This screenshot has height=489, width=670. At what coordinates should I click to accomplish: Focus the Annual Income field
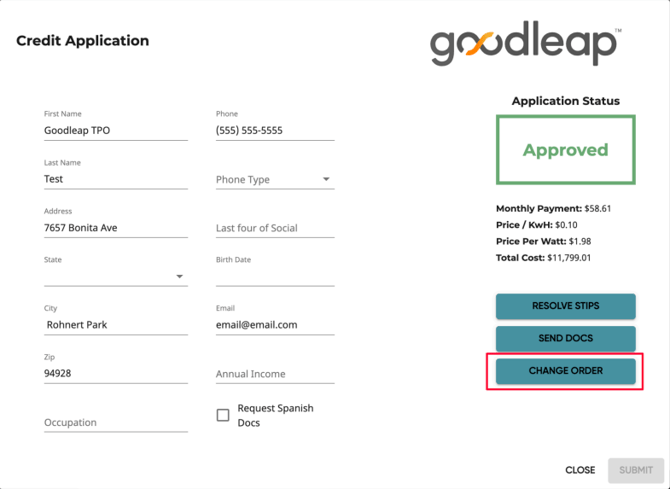tap(274, 374)
